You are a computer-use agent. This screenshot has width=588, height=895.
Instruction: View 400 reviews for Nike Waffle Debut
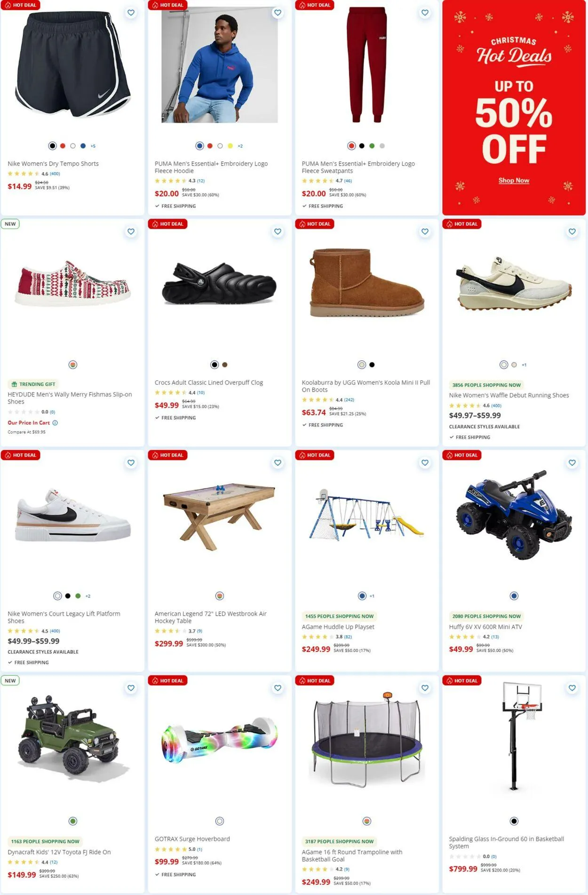[x=496, y=405]
